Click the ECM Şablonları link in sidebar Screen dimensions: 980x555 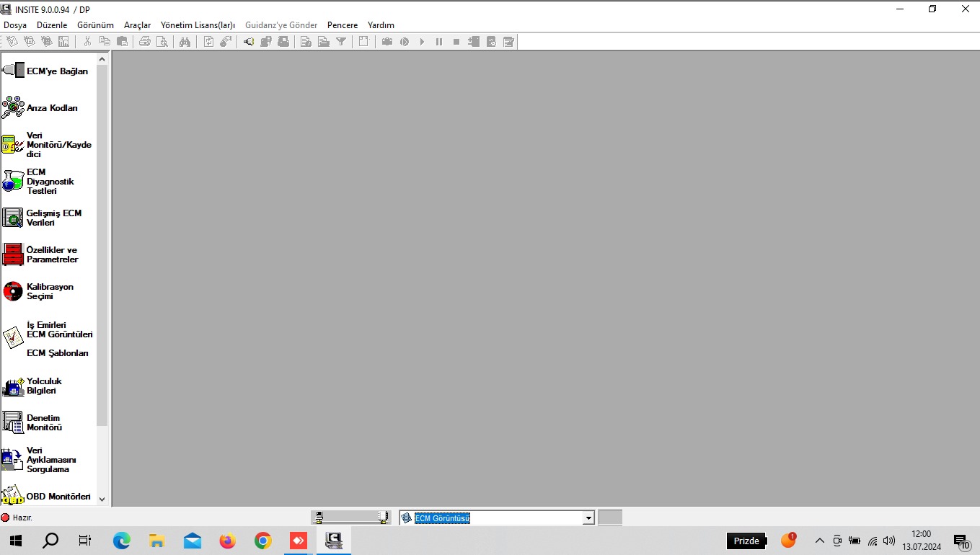(58, 353)
